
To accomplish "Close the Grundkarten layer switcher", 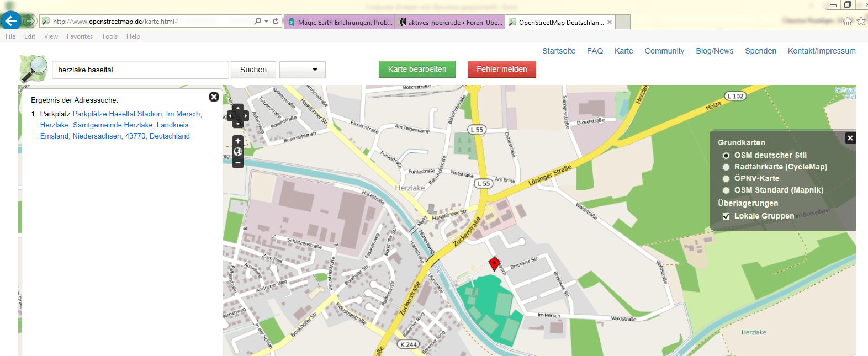I will (850, 138).
